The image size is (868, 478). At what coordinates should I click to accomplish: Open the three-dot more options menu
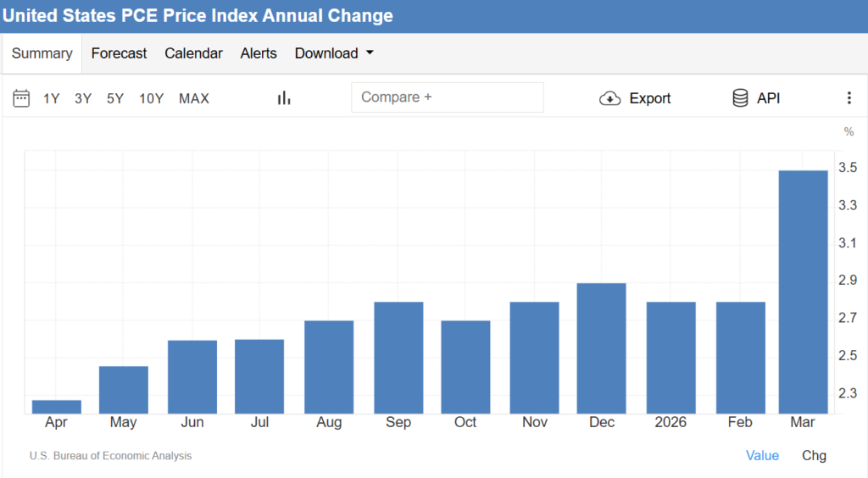point(849,98)
